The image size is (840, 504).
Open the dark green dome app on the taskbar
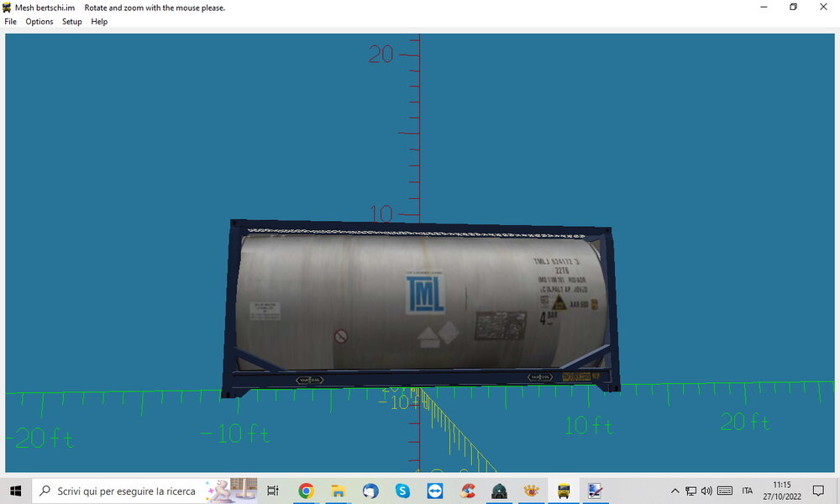tap(499, 491)
